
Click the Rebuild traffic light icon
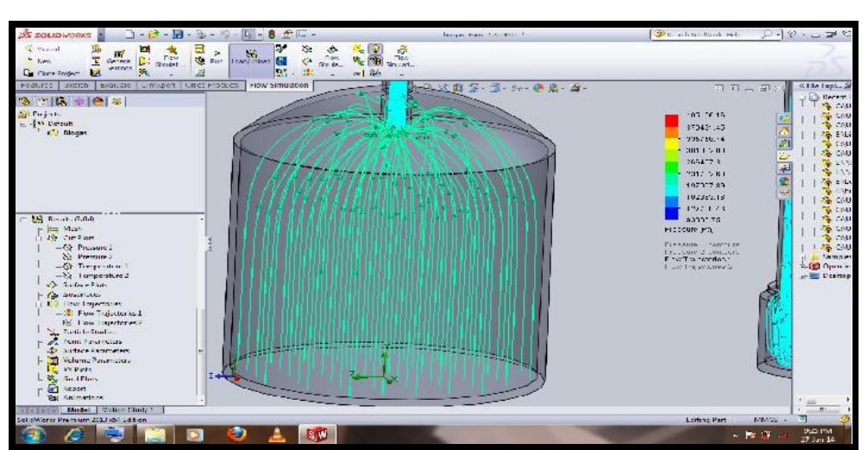coord(272,35)
